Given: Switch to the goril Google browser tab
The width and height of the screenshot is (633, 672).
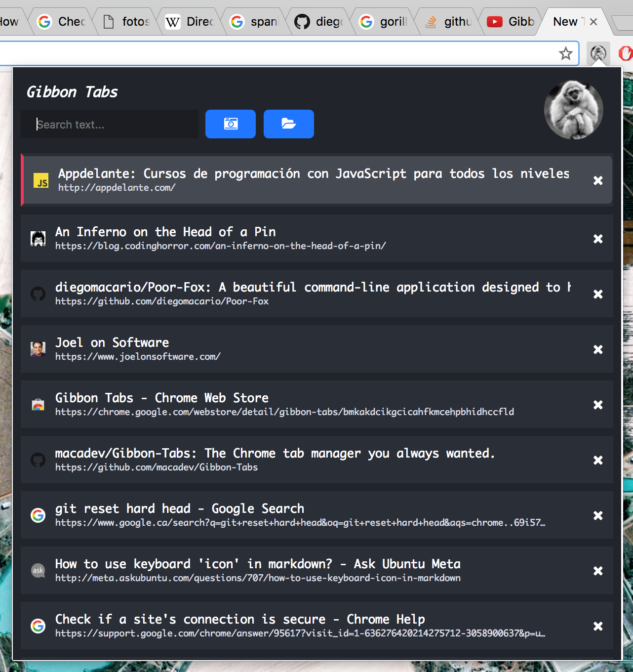Looking at the screenshot, I should point(383,22).
